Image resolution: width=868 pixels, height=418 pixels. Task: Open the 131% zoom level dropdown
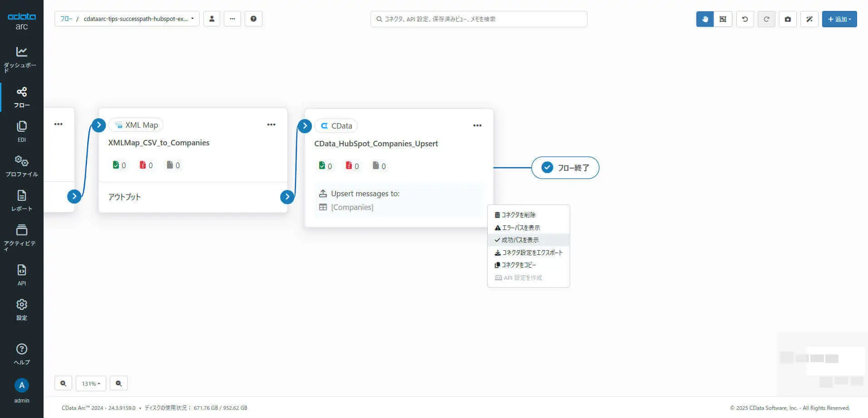91,383
